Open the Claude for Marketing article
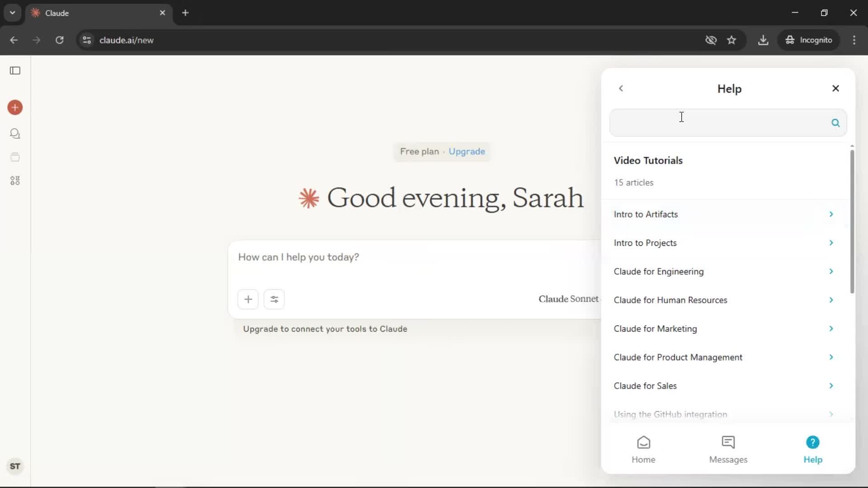The height and width of the screenshot is (488, 868). (x=725, y=328)
